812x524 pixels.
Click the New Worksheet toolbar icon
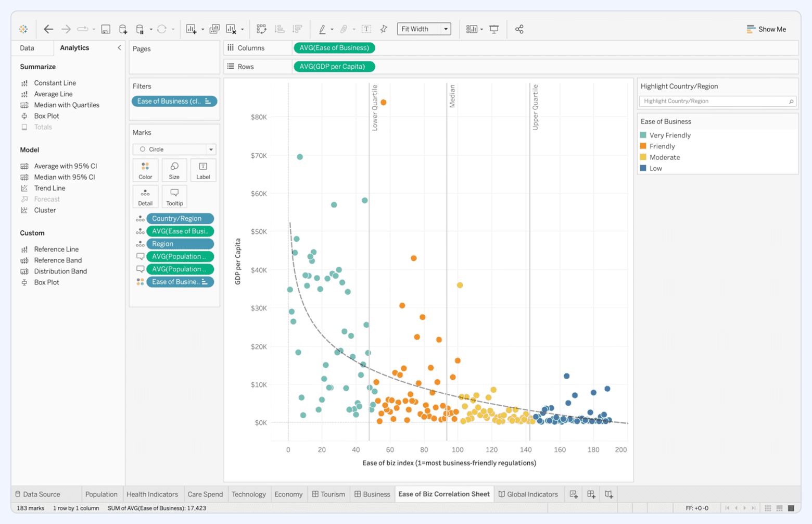pyautogui.click(x=192, y=29)
